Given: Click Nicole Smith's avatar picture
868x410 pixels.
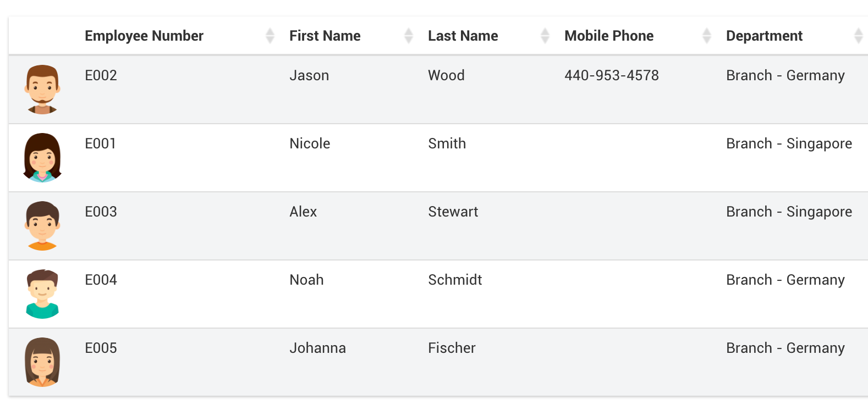Looking at the screenshot, I should point(42,158).
